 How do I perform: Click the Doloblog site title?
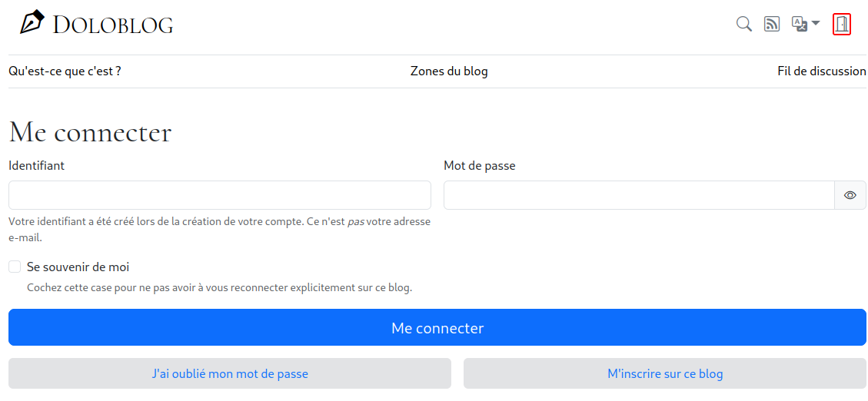(x=113, y=25)
